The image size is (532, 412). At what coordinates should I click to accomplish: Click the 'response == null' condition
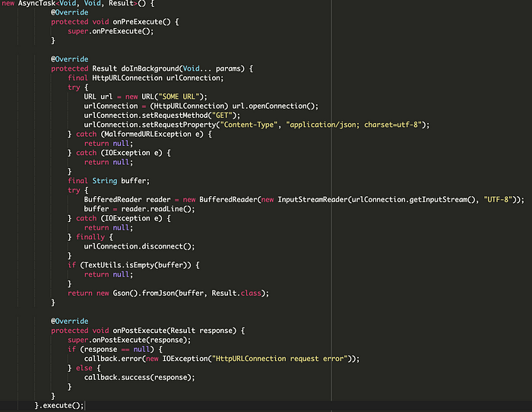pos(117,350)
